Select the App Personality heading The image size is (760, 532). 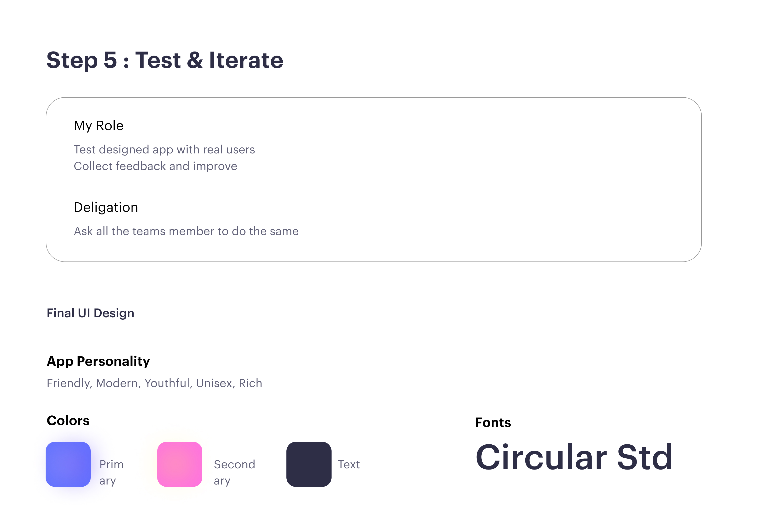pyautogui.click(x=98, y=361)
